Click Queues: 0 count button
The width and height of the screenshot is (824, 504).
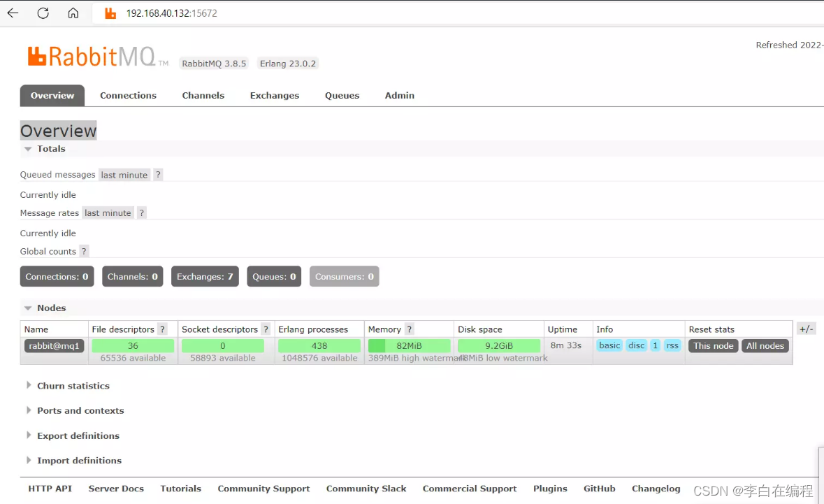point(274,276)
